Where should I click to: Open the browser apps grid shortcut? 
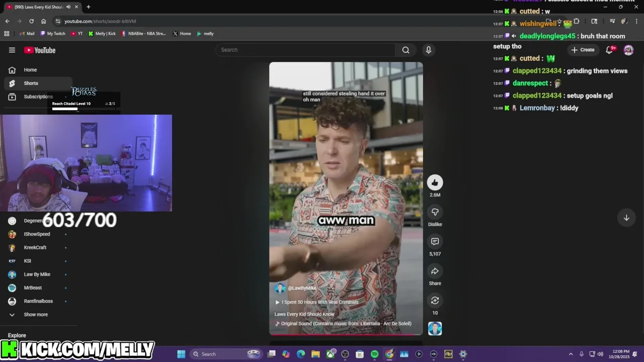7,34
